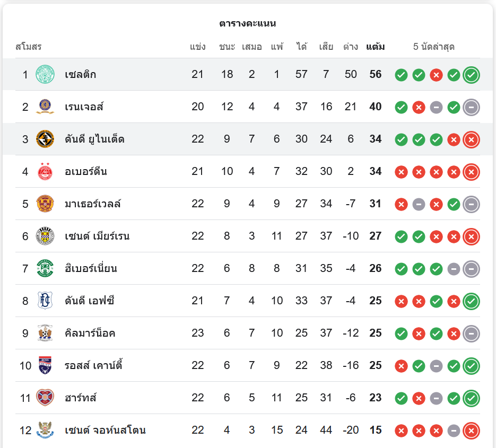496x448 pixels.
Task: Select the Dundee FC table row crest
Action: coord(45,301)
